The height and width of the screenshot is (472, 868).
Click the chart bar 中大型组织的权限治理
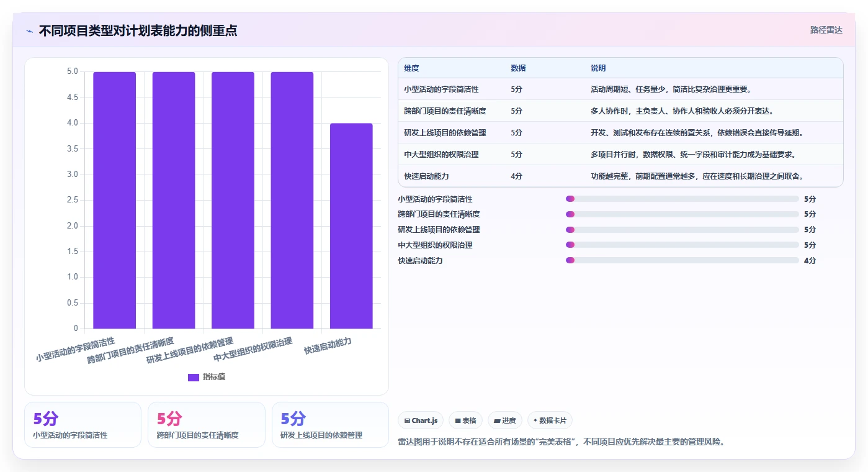coord(292,200)
